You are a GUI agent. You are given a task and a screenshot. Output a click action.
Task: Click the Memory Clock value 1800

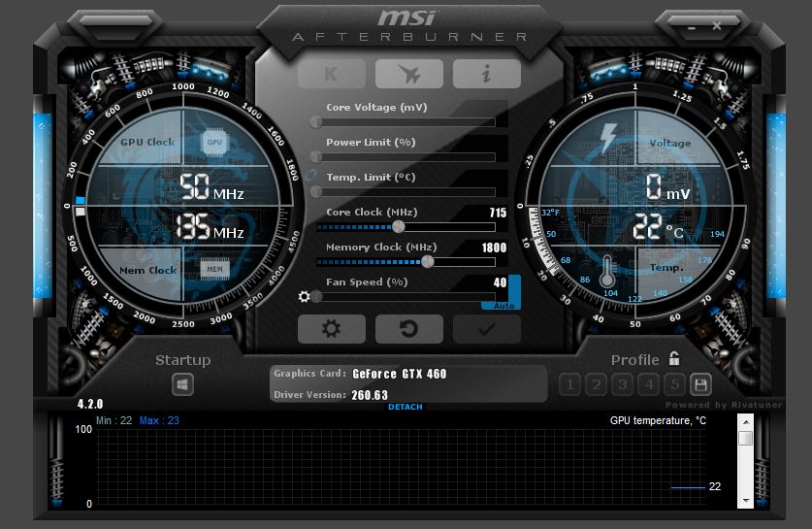(494, 248)
